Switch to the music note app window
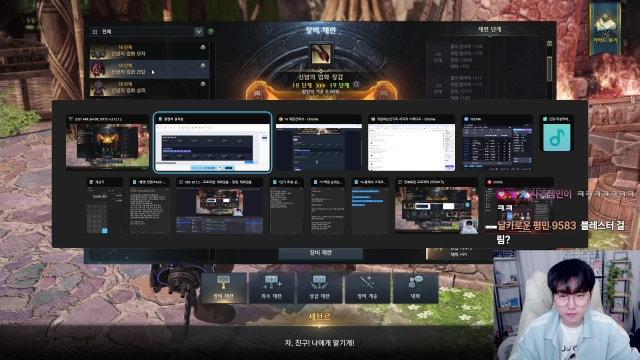This screenshot has height=360, width=640. point(557,137)
